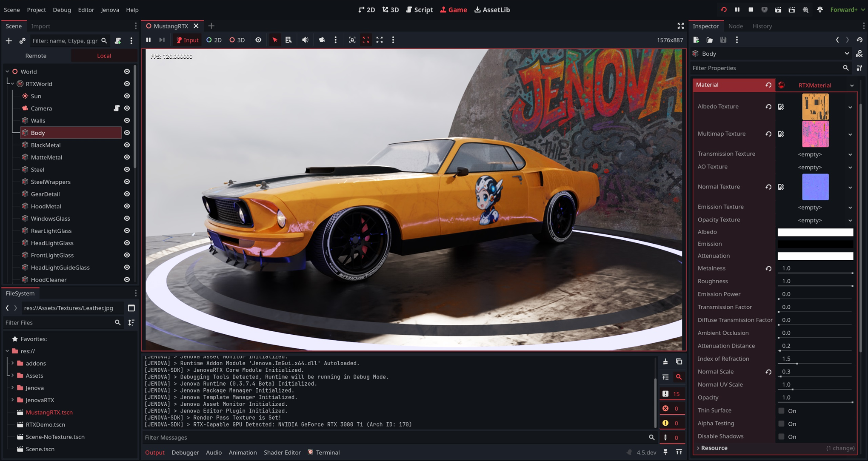
Task: Collapse the World root node
Action: (x=7, y=71)
